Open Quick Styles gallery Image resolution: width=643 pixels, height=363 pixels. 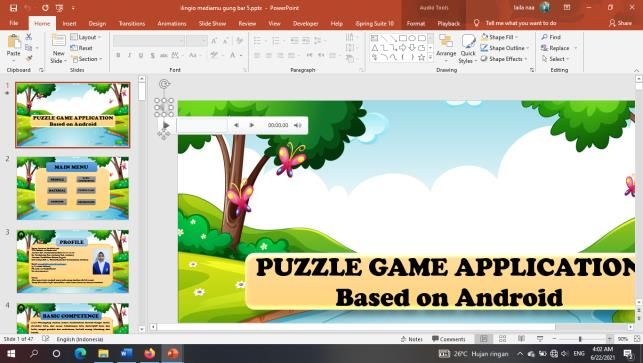click(468, 48)
